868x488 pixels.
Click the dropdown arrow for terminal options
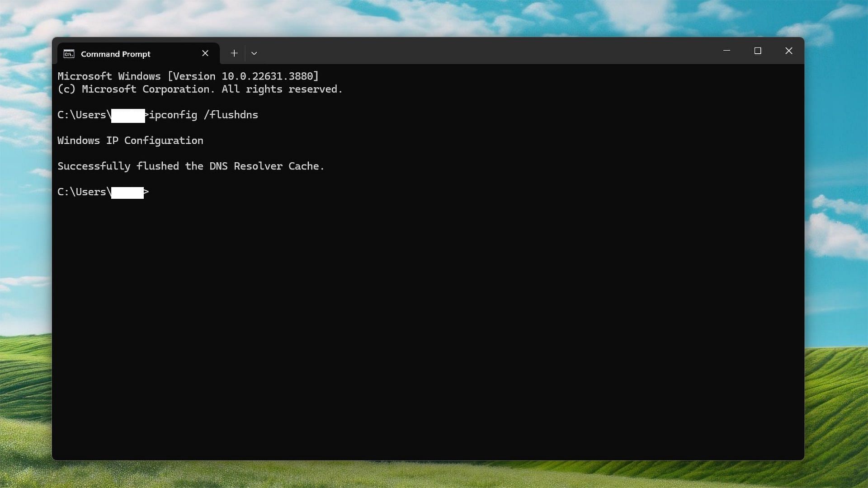pos(254,54)
